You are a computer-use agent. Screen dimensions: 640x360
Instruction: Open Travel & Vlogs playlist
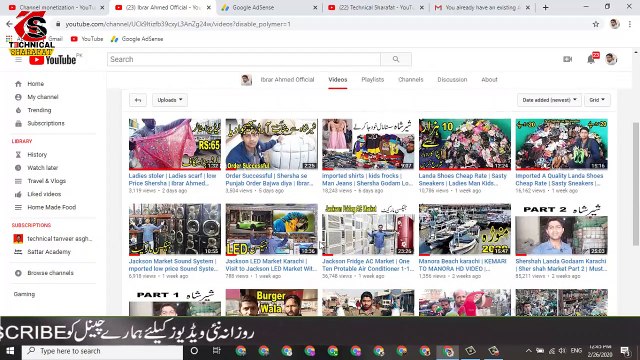click(47, 181)
